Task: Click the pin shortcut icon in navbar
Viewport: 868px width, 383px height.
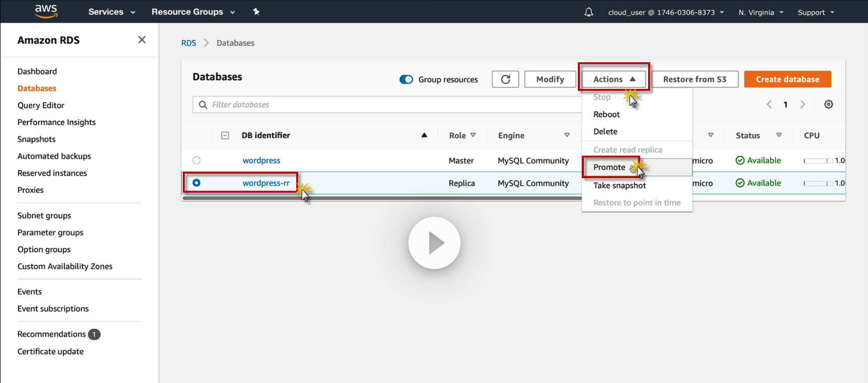Action: pos(256,12)
